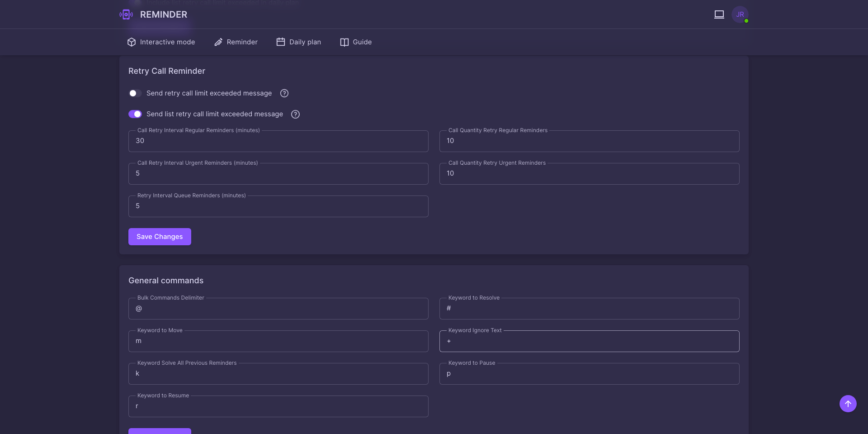This screenshot has width=868, height=434.
Task: Focus the Keyword to Move field
Action: [278, 341]
